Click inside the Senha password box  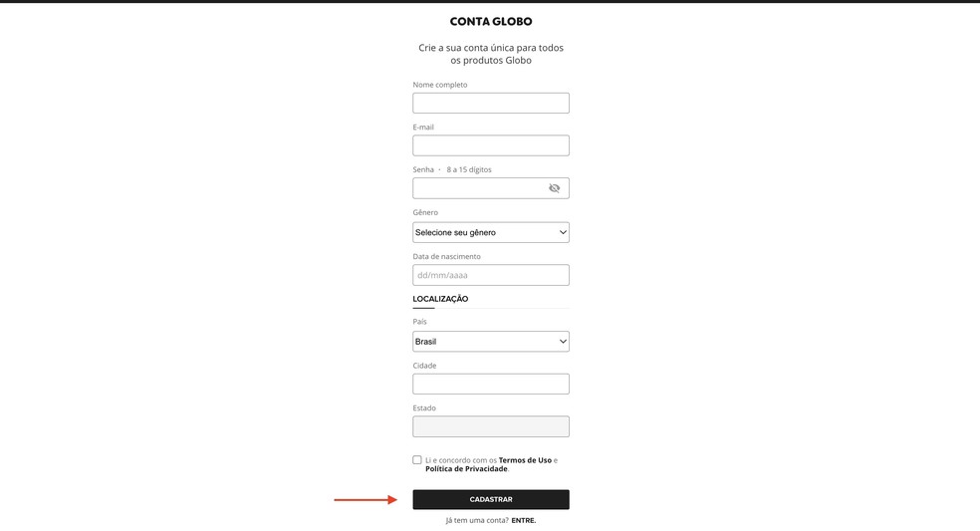478,188
